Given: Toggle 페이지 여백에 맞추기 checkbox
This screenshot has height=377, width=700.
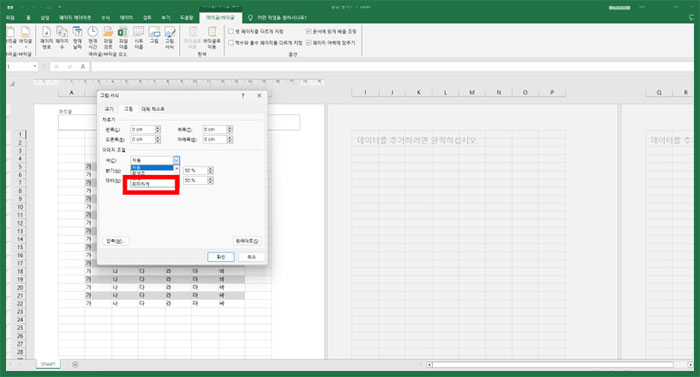Looking at the screenshot, I should coord(308,42).
